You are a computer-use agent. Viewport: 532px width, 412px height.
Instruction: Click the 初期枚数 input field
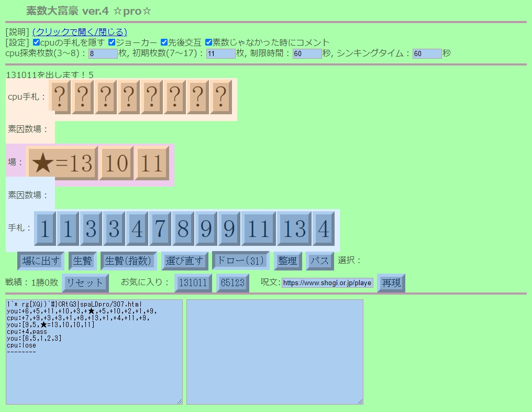click(220, 53)
